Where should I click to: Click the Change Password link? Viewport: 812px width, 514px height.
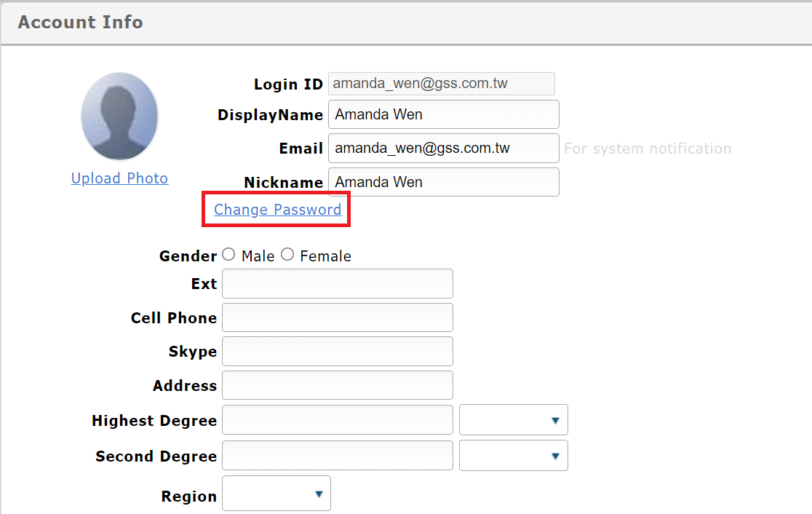click(277, 210)
